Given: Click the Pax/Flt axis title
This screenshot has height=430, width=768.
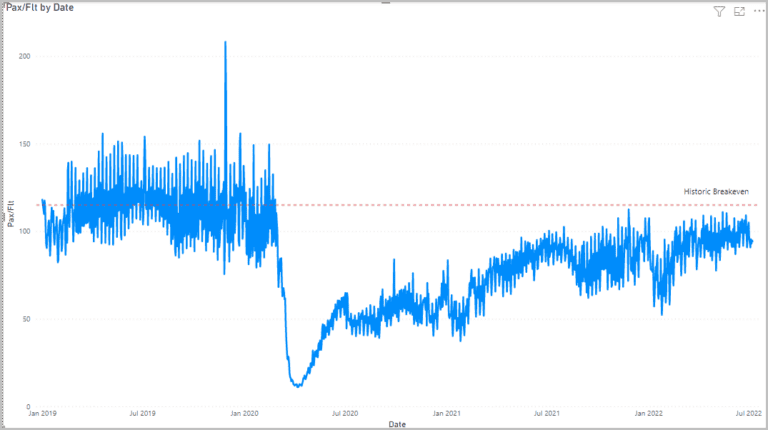Looking at the screenshot, I should (10, 214).
